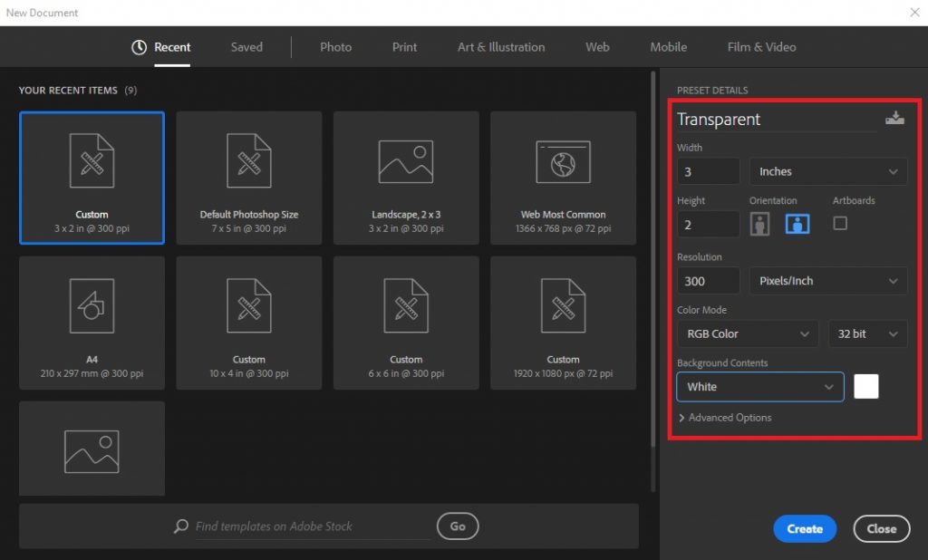The width and height of the screenshot is (928, 560).
Task: Choose the Web Most Common preset icon
Action: pos(563,163)
